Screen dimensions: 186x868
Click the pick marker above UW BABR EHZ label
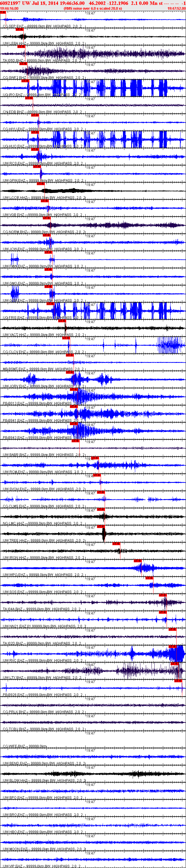coord(75,441)
